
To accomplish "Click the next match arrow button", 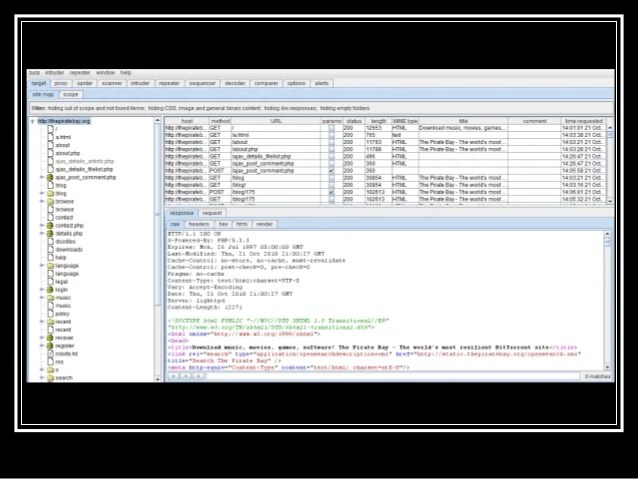I will (x=198, y=376).
